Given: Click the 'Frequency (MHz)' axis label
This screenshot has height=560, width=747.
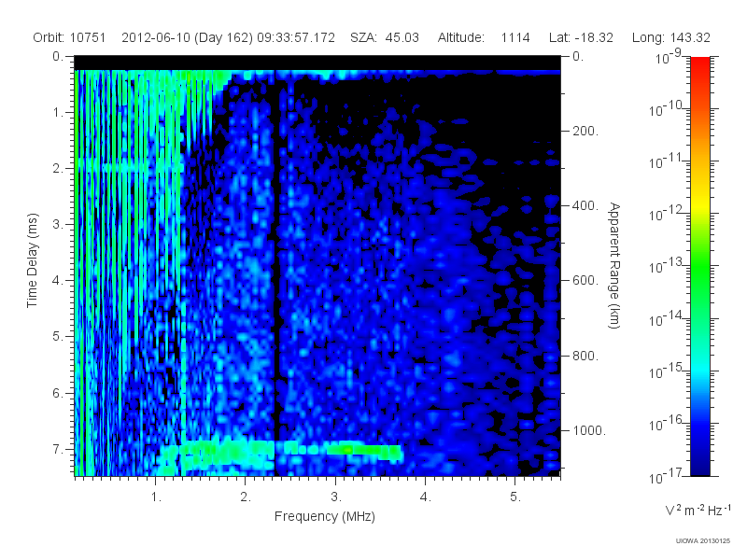Looking at the screenshot, I should (325, 517).
